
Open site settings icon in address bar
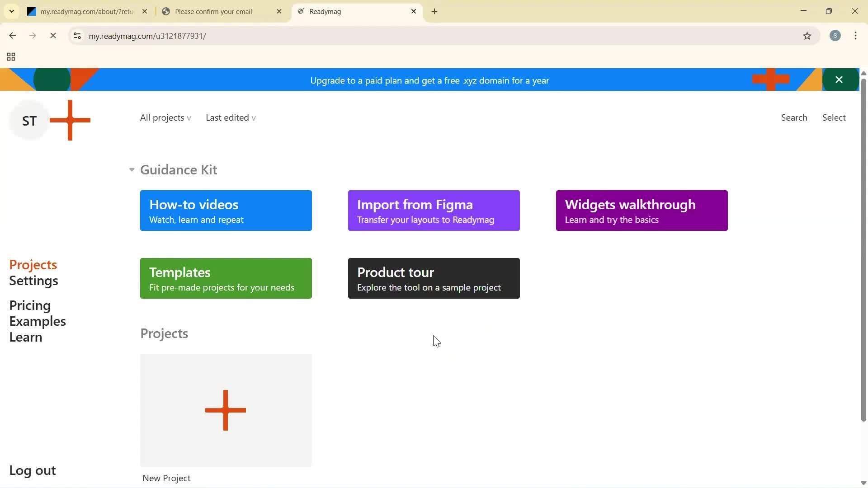coord(77,36)
